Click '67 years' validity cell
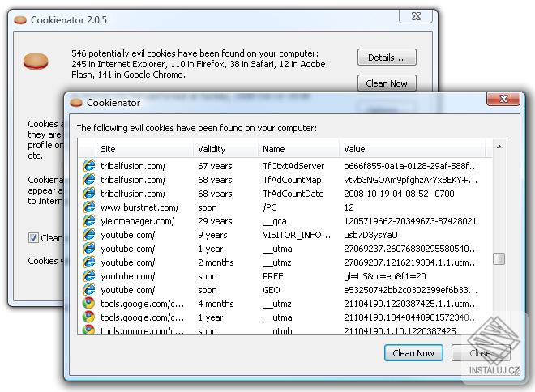This screenshot has width=535, height=392. [x=215, y=166]
